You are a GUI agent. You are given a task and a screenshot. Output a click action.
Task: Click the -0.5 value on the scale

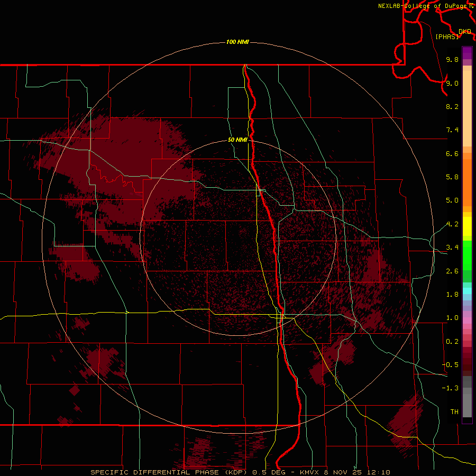coord(450,365)
